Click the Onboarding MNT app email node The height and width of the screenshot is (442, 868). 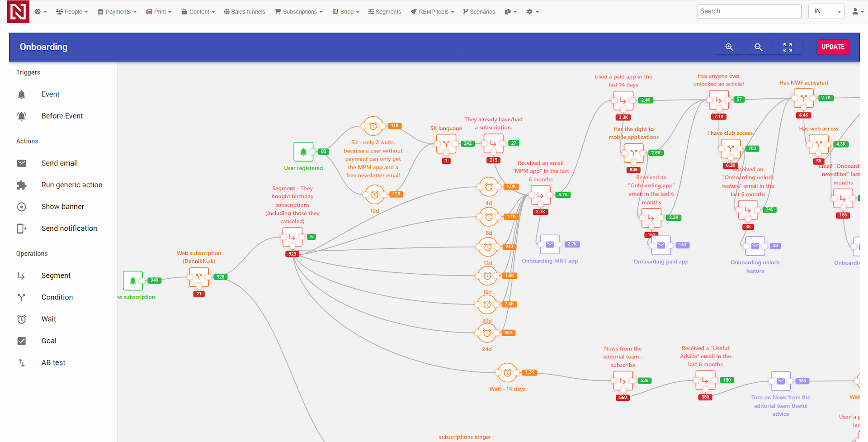pyautogui.click(x=550, y=245)
